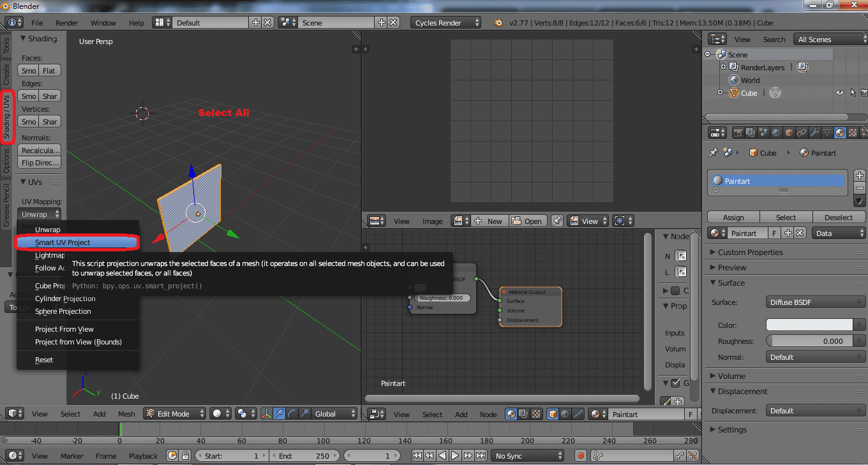Screen dimensions: 868x465
Task: Jump to last frame in timeline playback
Action: 481,455
